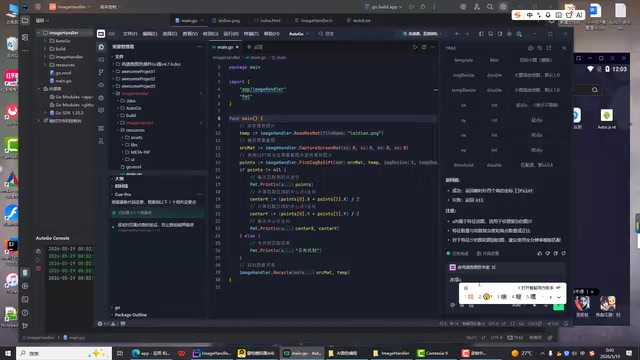The image size is (640, 360).
Task: Open search in the background IDE toolbar
Action: [490, 7]
